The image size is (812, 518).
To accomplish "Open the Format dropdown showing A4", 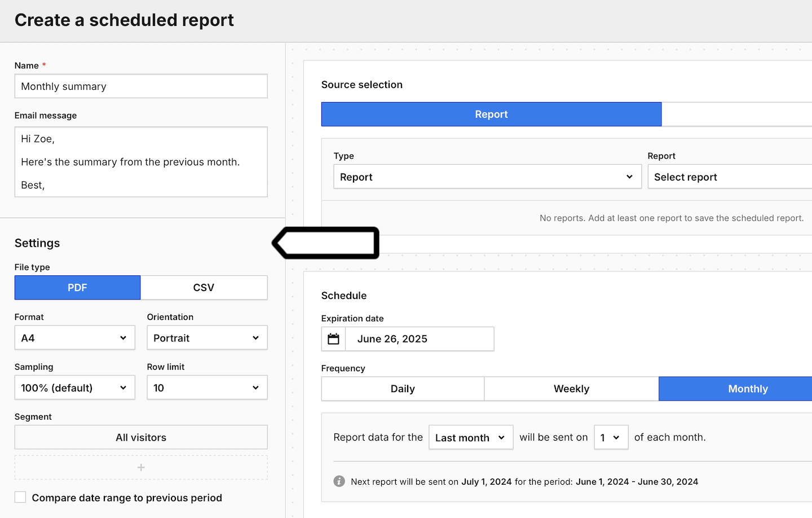I will pyautogui.click(x=74, y=338).
